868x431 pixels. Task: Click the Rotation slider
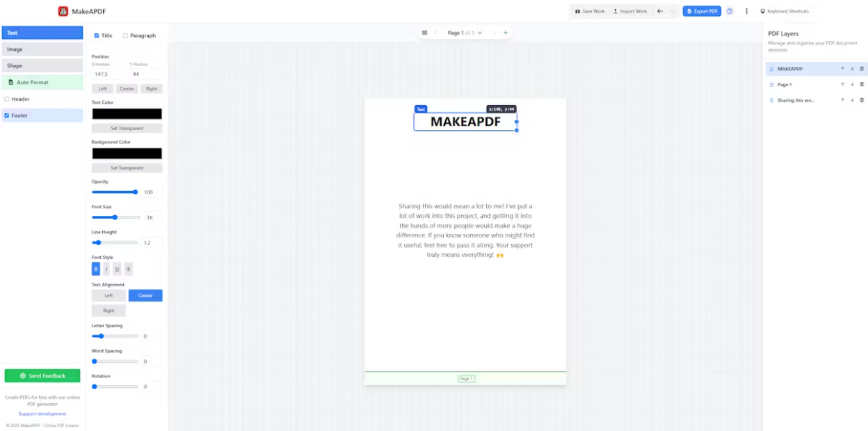(x=115, y=386)
